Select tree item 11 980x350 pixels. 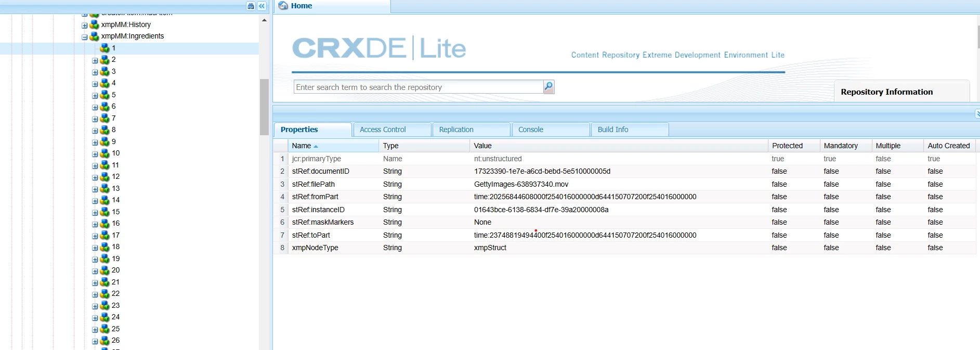pos(115,165)
